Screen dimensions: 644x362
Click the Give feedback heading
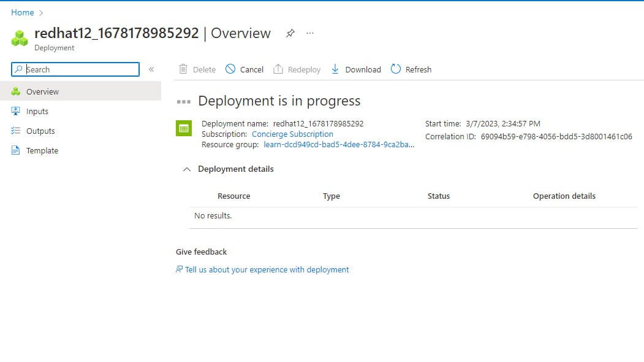[201, 252]
